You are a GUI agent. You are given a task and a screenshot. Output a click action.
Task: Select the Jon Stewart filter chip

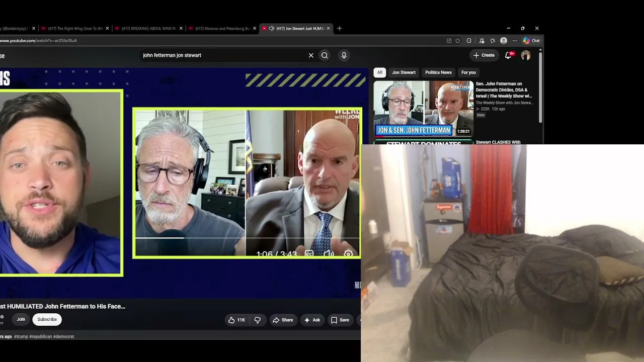404,72
